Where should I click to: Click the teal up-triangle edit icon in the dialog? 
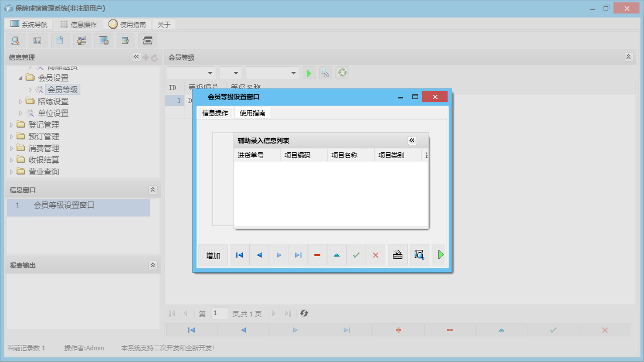coord(337,255)
